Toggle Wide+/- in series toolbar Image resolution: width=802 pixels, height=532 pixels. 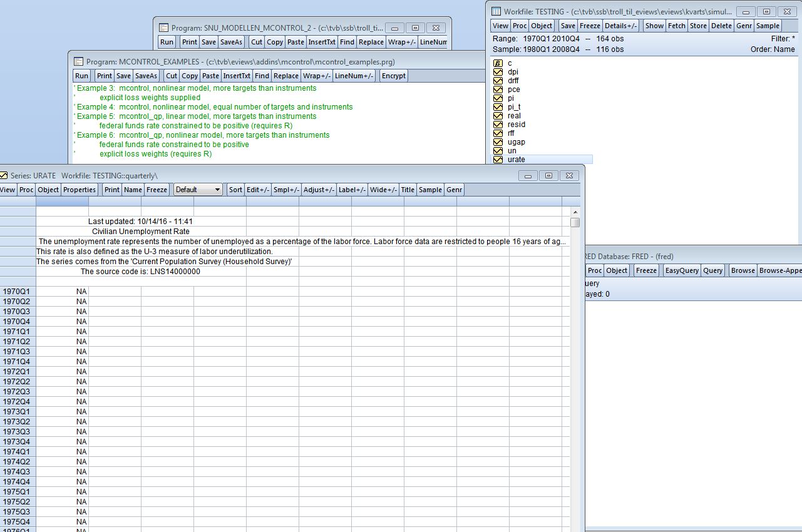point(383,190)
